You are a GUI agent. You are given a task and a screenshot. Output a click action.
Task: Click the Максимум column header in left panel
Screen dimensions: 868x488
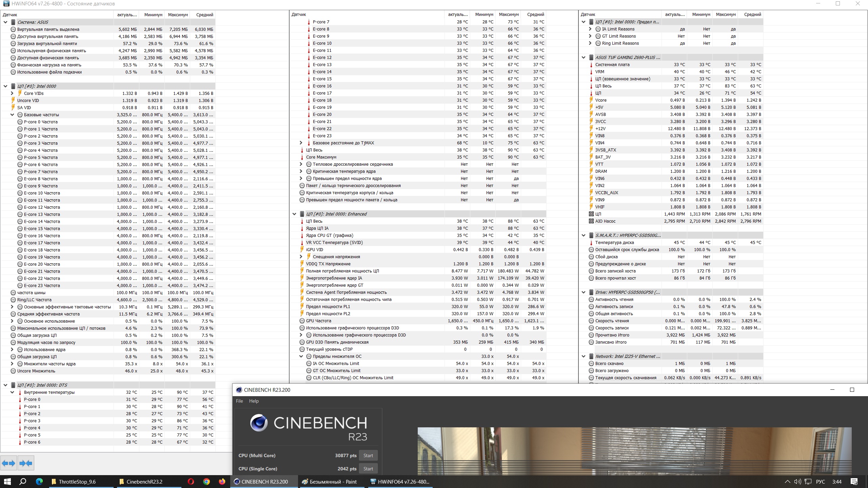[x=178, y=15]
